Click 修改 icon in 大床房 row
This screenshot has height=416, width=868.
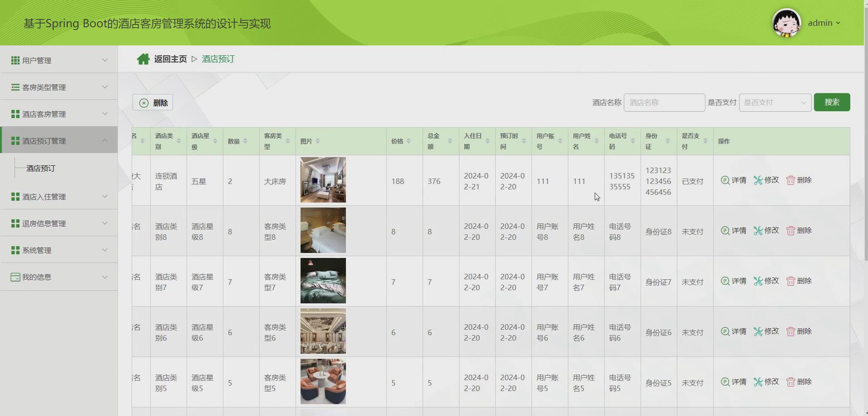tap(758, 180)
